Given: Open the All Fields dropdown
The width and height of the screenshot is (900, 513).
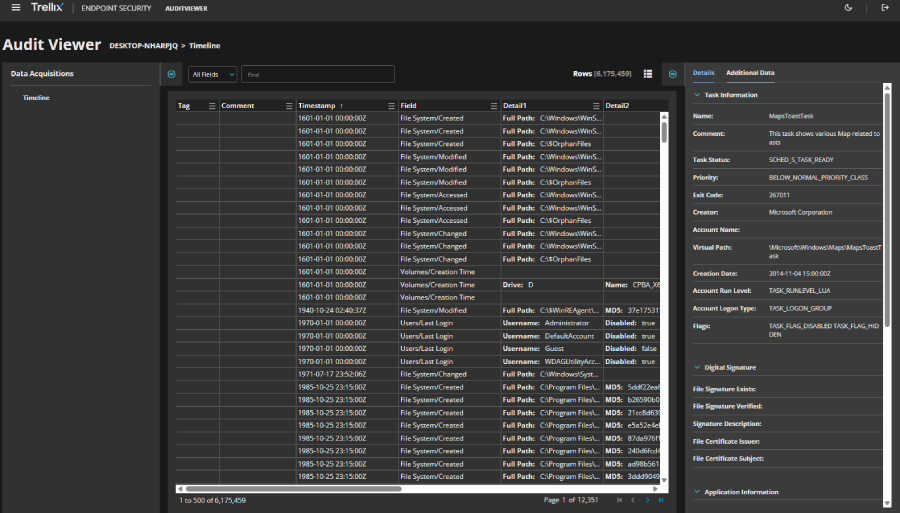Looking at the screenshot, I should (212, 74).
